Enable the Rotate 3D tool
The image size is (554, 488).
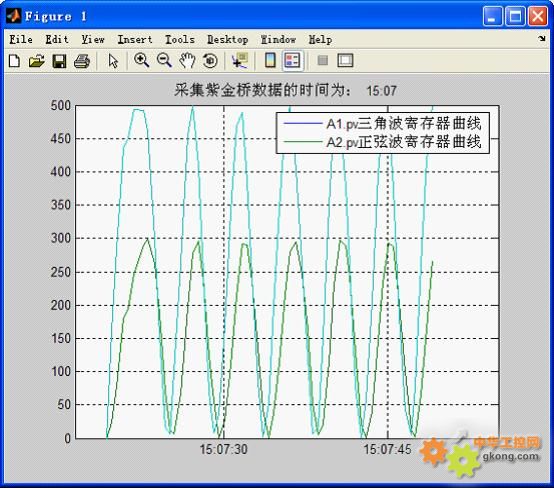click(x=210, y=61)
